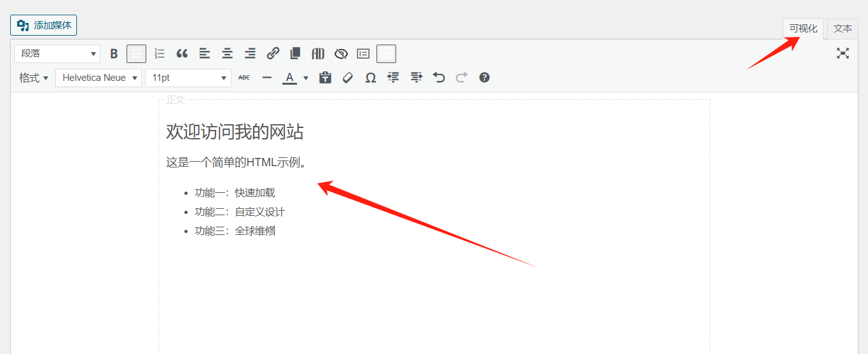
Task: Align text right
Action: (x=250, y=53)
